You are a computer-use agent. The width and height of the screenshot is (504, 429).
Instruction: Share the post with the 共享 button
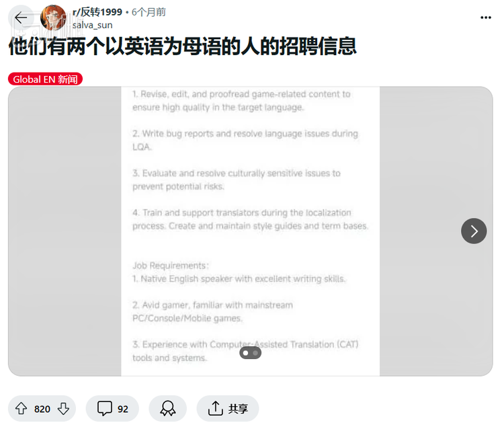228,408
